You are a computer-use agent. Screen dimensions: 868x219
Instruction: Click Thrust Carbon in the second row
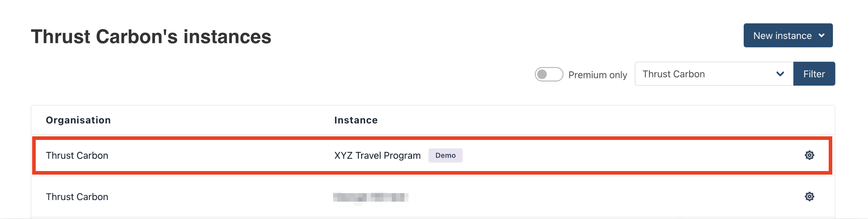(77, 197)
